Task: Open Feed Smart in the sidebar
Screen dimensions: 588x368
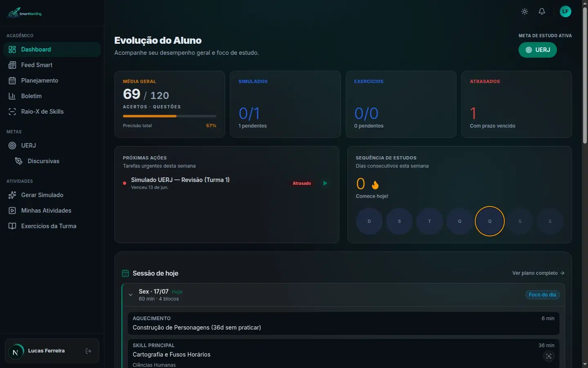Action: click(52, 65)
